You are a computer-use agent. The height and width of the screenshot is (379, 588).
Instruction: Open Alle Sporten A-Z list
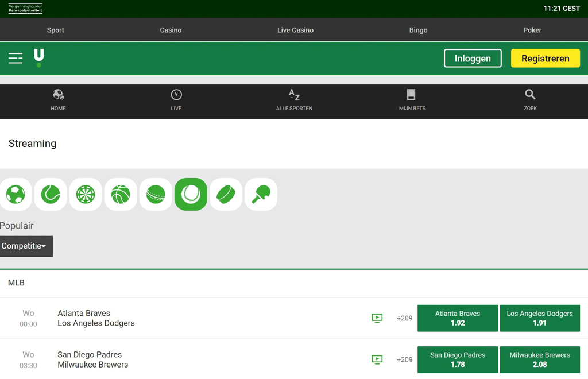pyautogui.click(x=295, y=100)
